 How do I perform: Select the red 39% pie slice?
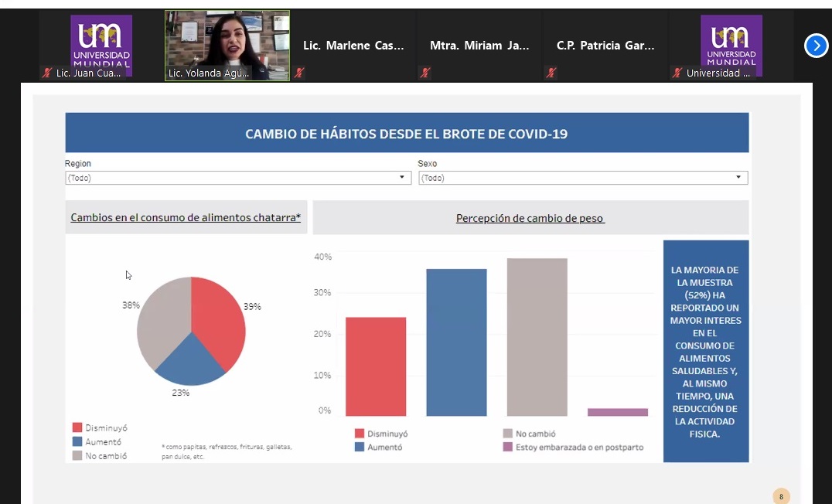[x=220, y=321]
